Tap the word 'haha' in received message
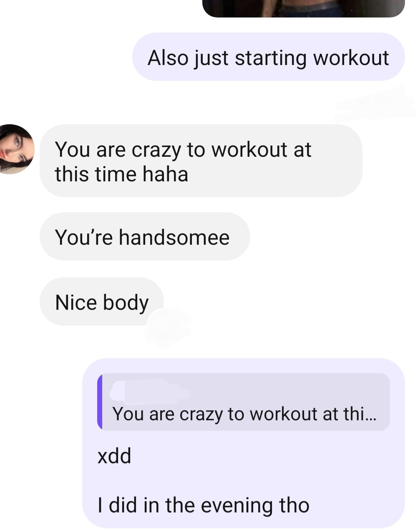Screen dimensions: 420x529 (x=165, y=174)
